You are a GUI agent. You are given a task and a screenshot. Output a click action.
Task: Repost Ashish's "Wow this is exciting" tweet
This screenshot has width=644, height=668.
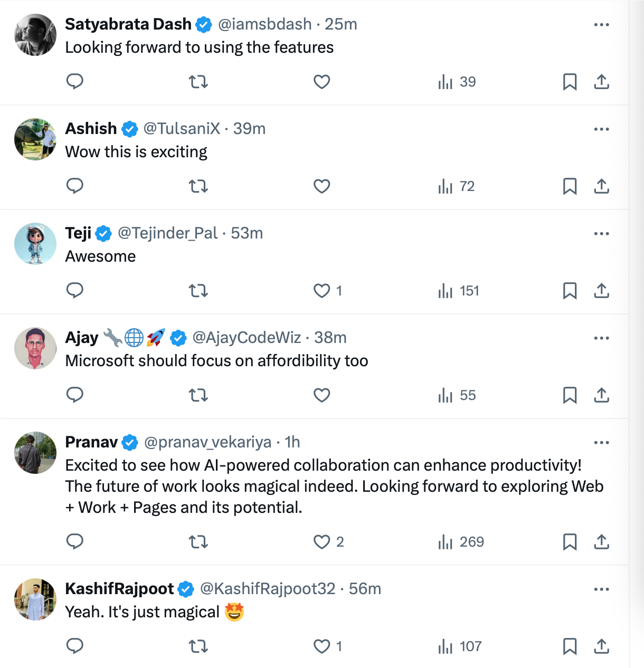198,186
